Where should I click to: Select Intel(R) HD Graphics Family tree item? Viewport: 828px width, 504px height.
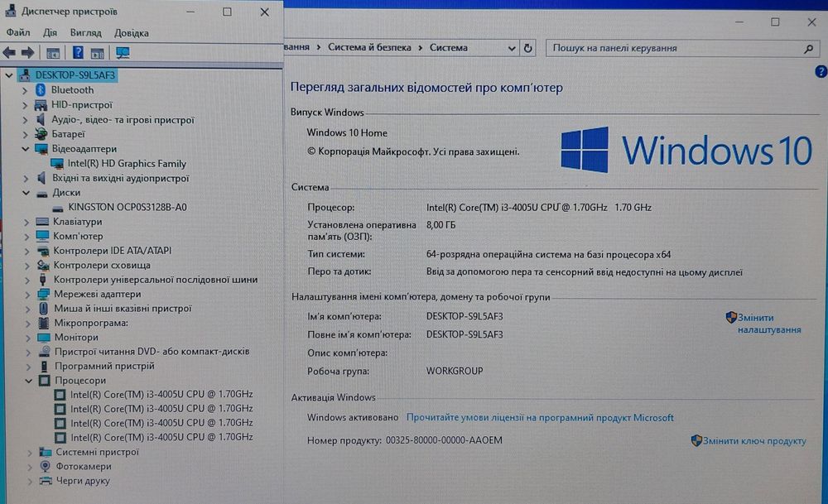[127, 164]
